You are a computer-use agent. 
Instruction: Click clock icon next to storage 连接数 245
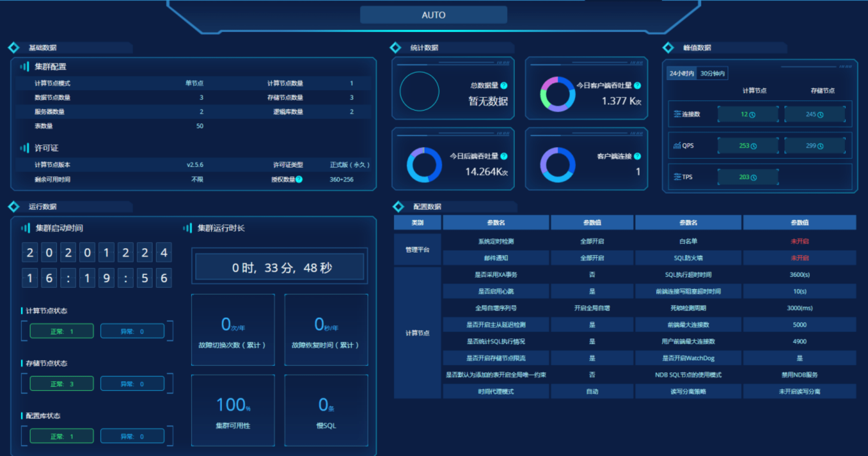click(x=820, y=115)
